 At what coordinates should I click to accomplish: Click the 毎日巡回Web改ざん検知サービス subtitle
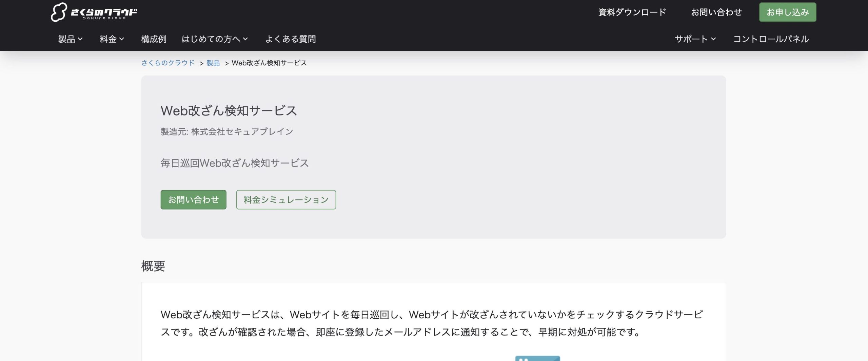tap(235, 163)
